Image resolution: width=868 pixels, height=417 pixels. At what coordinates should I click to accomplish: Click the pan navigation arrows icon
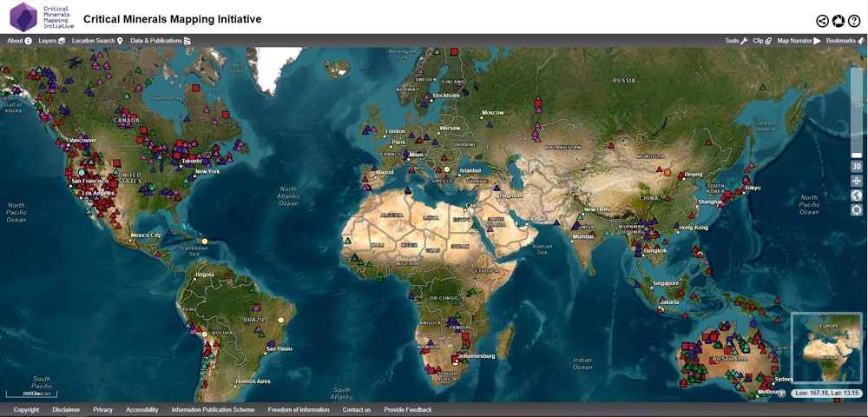pyautogui.click(x=857, y=181)
